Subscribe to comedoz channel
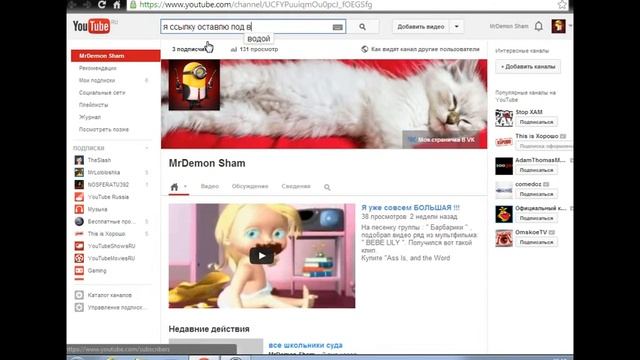Viewport: 640px width, 360px height. pyautogui.click(x=536, y=194)
